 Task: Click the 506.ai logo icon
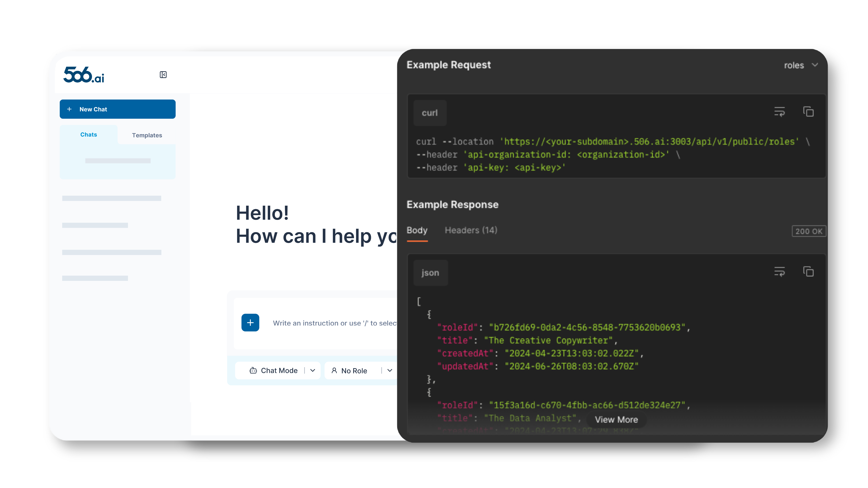pyautogui.click(x=83, y=74)
